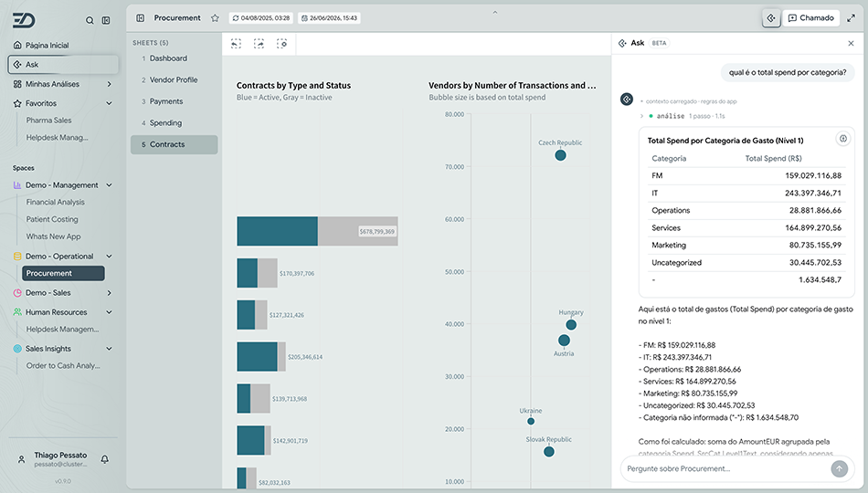Open Financial Analysis app
Image resolution: width=868 pixels, height=493 pixels.
click(56, 202)
